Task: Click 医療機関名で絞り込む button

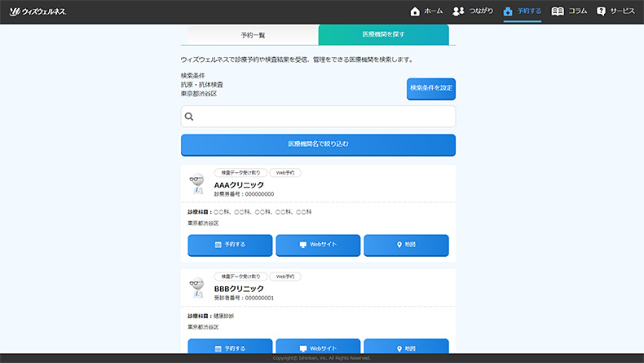Action: tap(318, 144)
